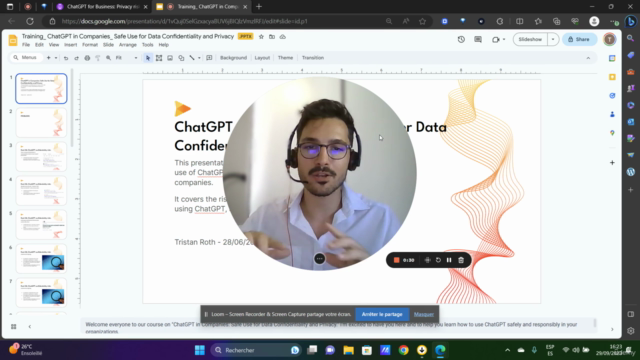Open the Theme button
640x360 pixels.
pyautogui.click(x=285, y=58)
